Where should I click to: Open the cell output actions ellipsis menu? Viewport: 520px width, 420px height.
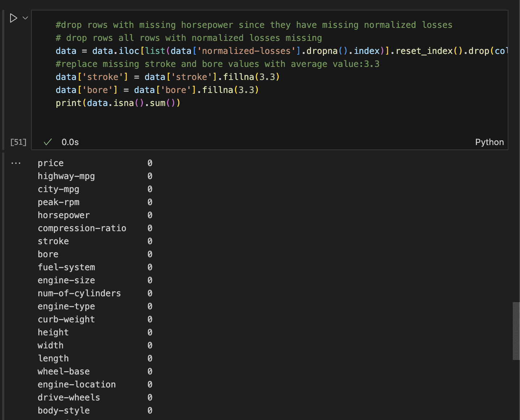pos(16,163)
